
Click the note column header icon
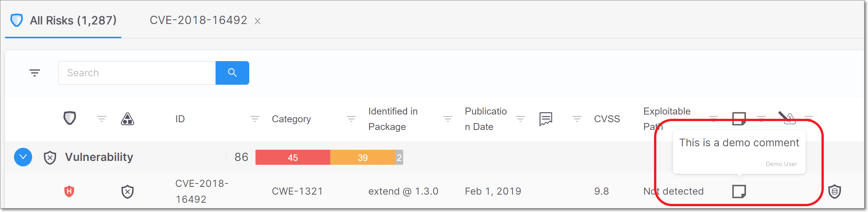739,118
